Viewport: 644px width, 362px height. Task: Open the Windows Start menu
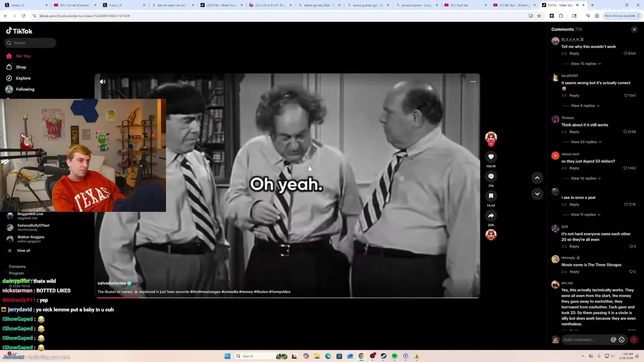click(227, 356)
